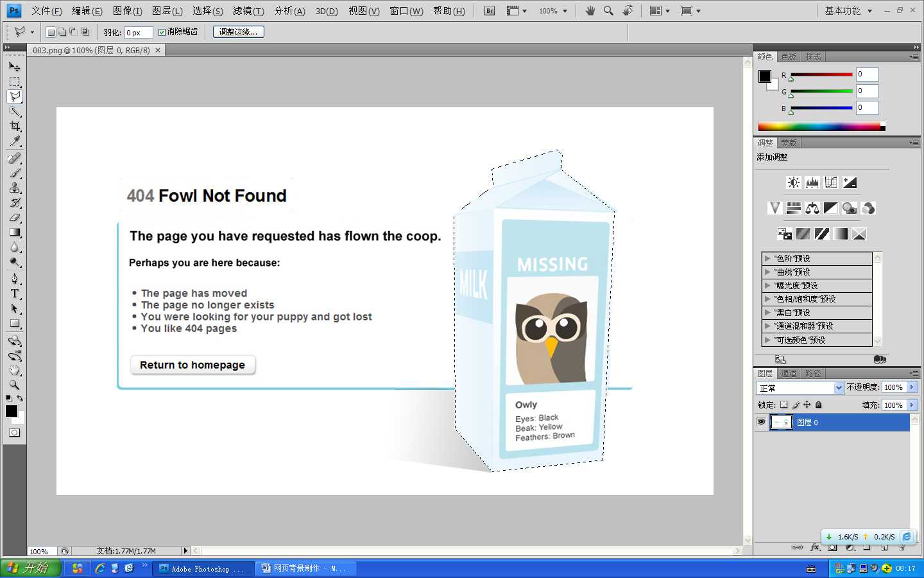Select the Hand tool in toolbox
Screen dimensions: 924x578
15,370
